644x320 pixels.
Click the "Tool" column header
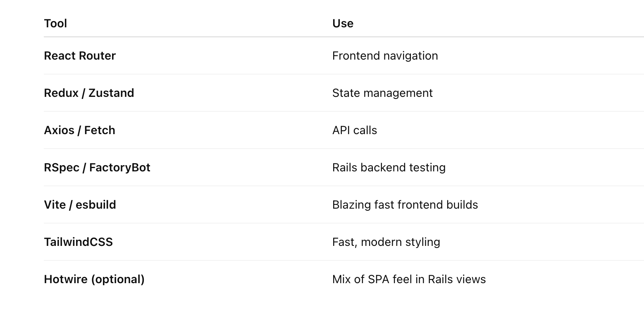55,24
